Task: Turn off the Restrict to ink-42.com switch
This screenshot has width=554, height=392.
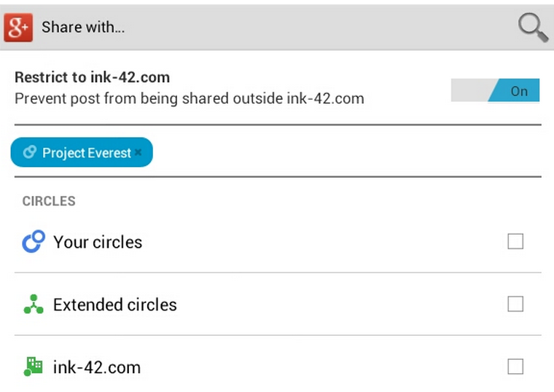Action: tap(495, 90)
